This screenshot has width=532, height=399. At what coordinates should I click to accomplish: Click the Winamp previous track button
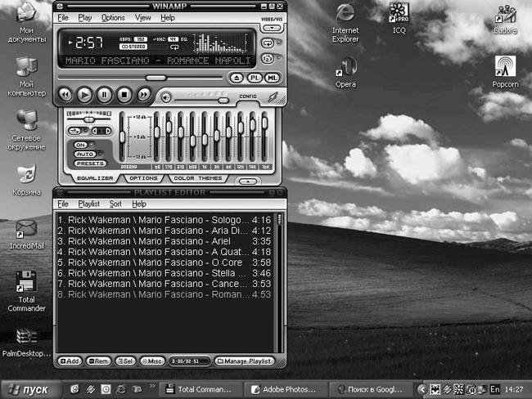[65, 95]
